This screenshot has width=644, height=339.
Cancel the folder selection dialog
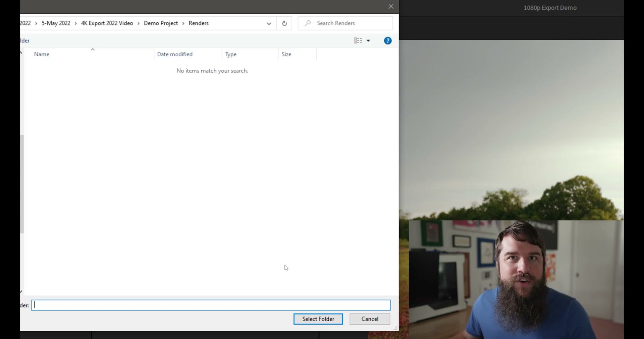(x=370, y=319)
